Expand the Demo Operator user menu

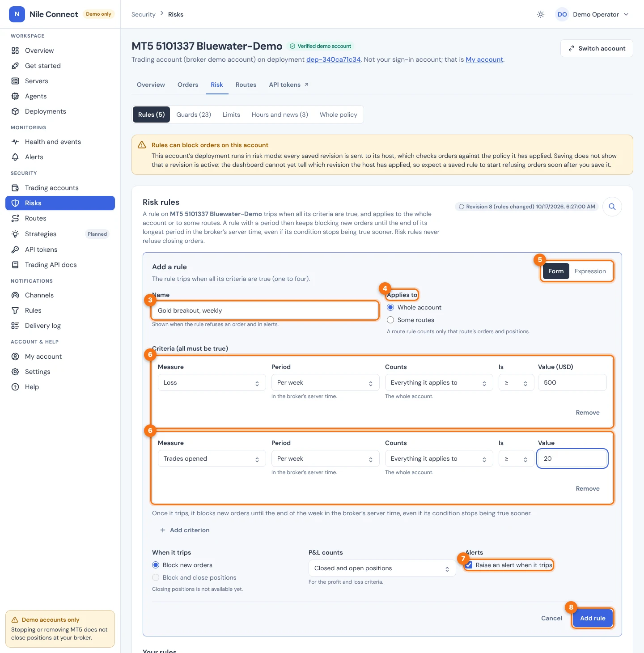593,14
